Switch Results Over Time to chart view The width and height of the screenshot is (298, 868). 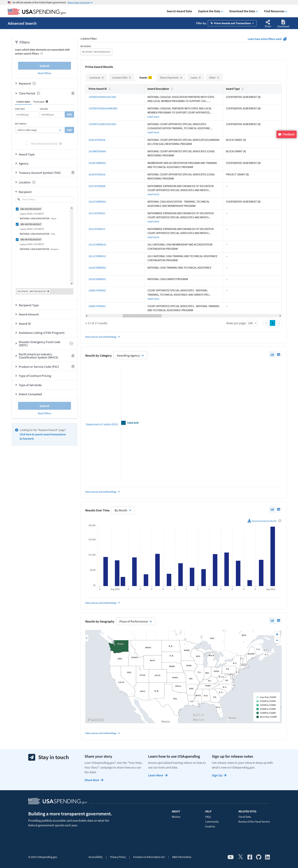point(272,509)
